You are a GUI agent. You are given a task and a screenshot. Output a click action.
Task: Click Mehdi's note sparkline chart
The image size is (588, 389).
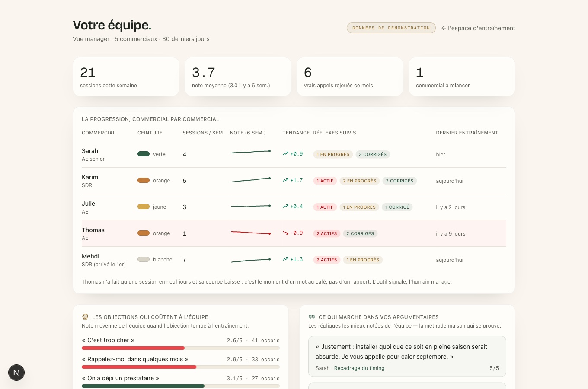point(251,260)
